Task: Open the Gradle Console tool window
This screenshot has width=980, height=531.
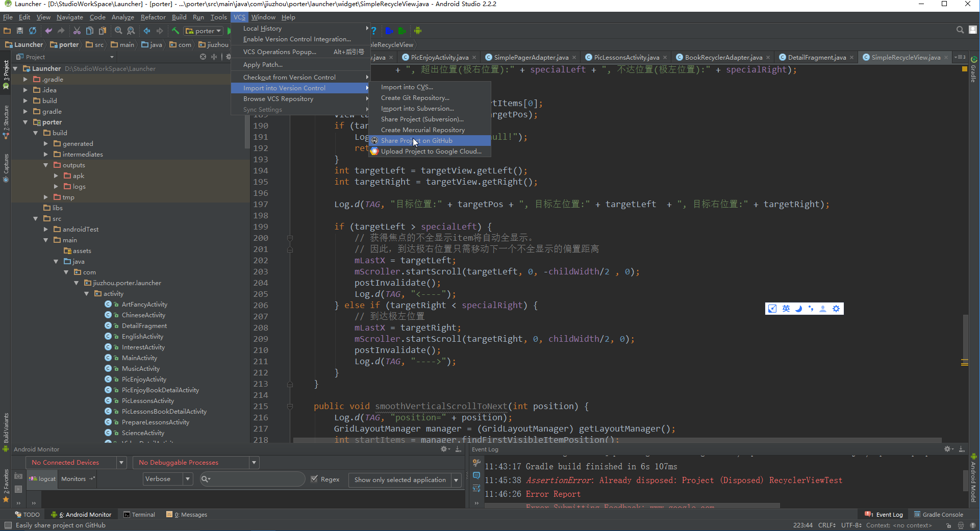Action: (x=939, y=514)
